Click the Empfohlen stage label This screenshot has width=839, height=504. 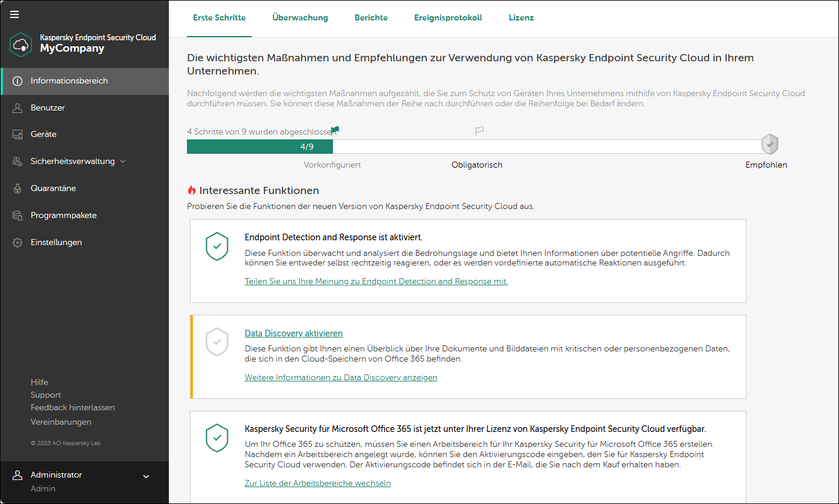click(766, 165)
